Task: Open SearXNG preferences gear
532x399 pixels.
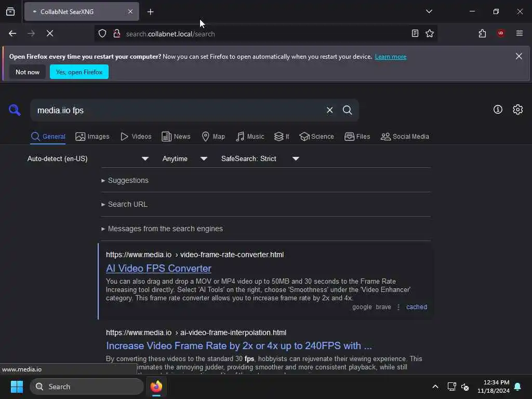Action: point(518,110)
